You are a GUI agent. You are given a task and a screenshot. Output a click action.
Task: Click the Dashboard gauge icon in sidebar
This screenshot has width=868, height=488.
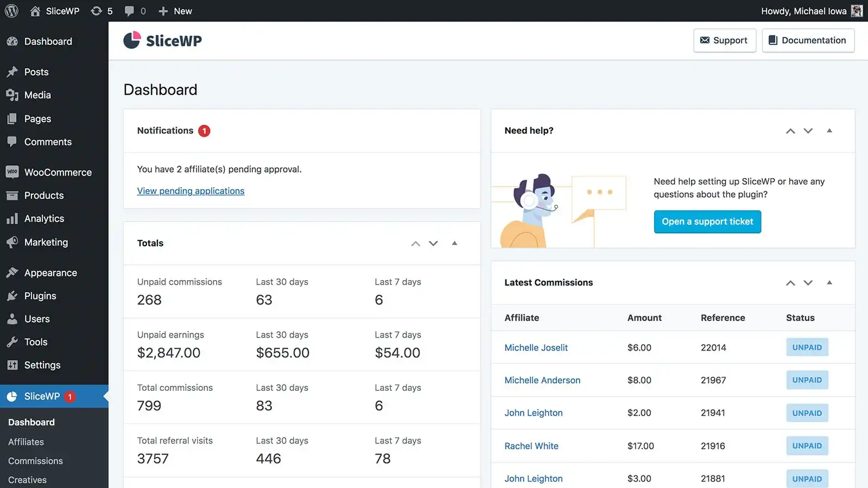pos(12,41)
